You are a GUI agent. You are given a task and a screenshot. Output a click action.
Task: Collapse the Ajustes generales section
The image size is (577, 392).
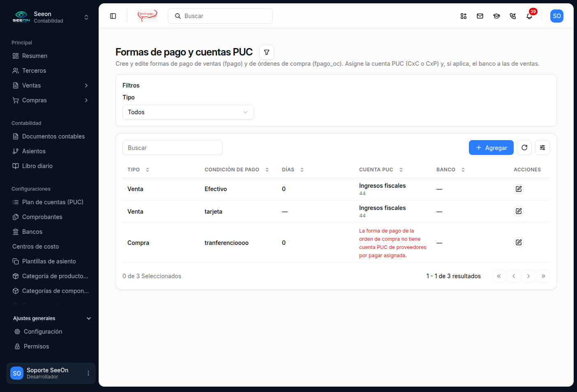point(52,318)
